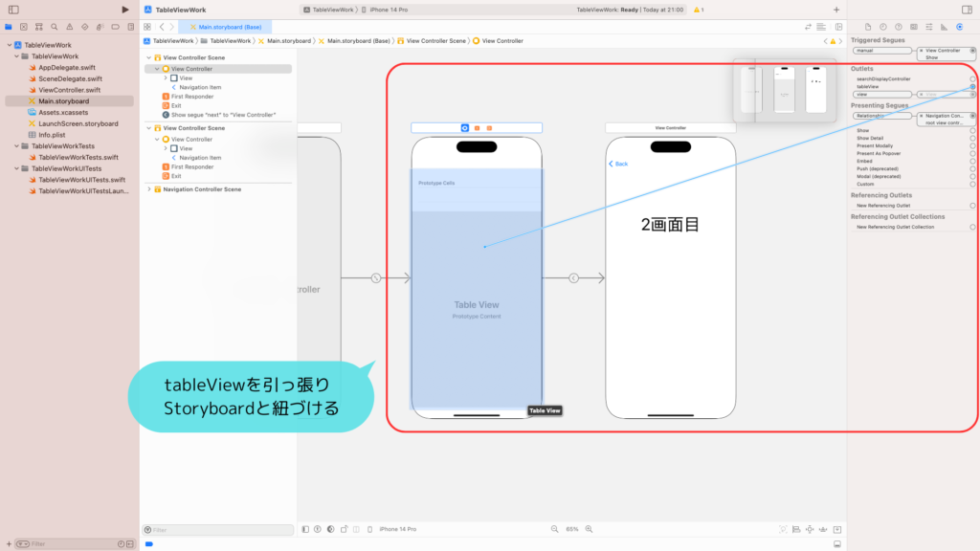Expand View under the first View Controller

pos(165,78)
